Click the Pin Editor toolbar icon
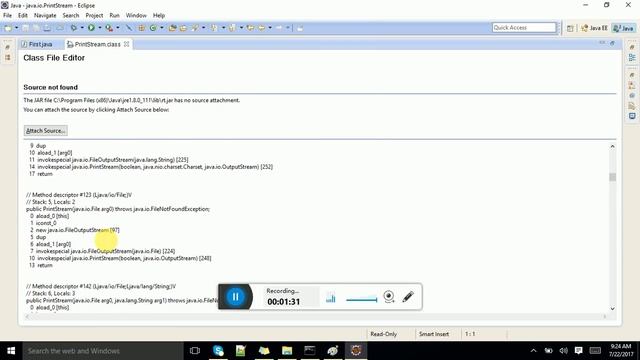640x360 pixels. (300, 28)
